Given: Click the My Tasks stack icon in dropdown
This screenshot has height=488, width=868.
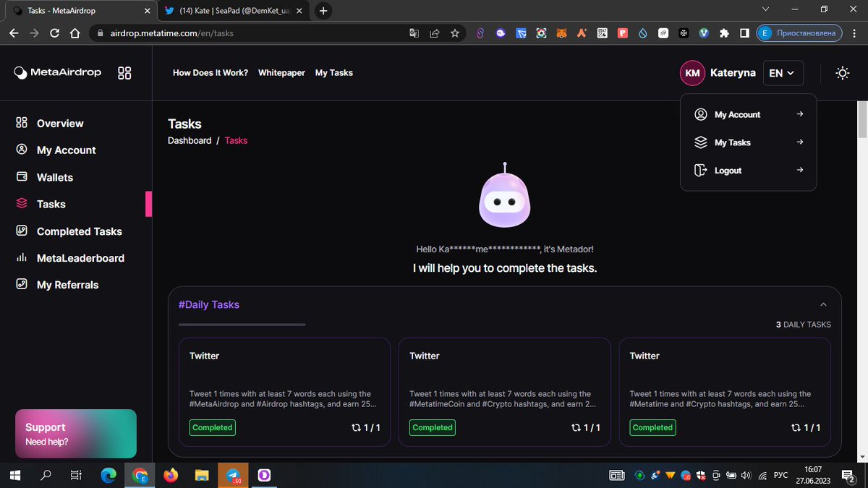Looking at the screenshot, I should 700,142.
